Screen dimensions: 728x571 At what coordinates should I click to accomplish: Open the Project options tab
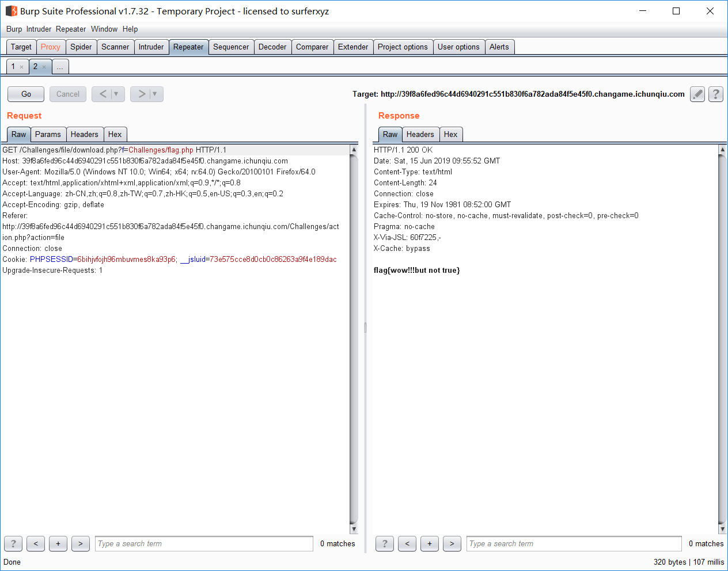[x=403, y=47]
